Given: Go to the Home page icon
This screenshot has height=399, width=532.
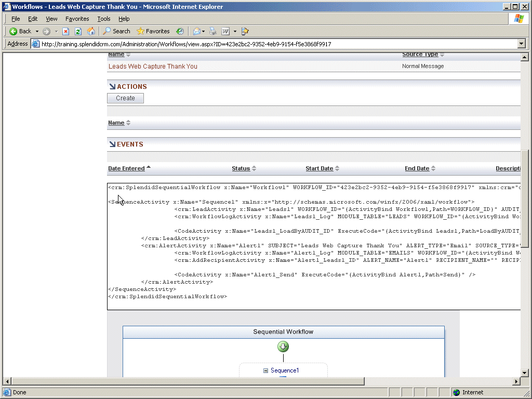Looking at the screenshot, I should click(x=91, y=31).
